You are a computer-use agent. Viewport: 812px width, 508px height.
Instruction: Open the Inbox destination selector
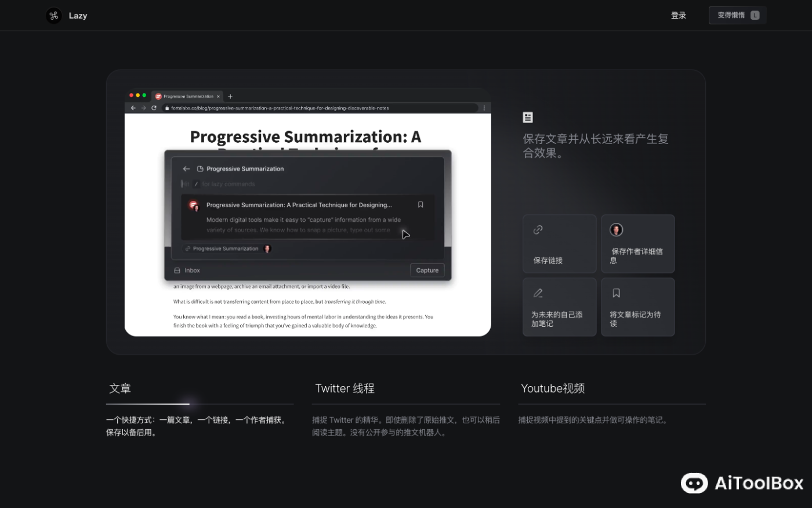click(192, 270)
